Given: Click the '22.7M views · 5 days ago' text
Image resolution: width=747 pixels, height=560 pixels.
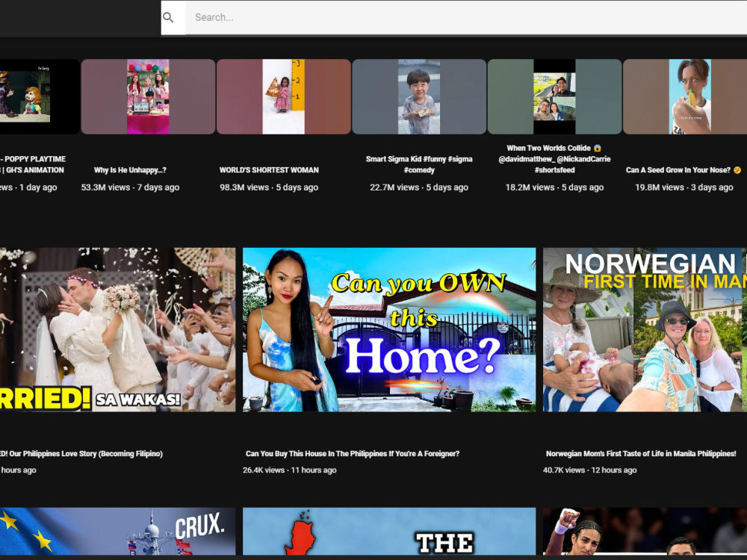Looking at the screenshot, I should click(x=419, y=187).
